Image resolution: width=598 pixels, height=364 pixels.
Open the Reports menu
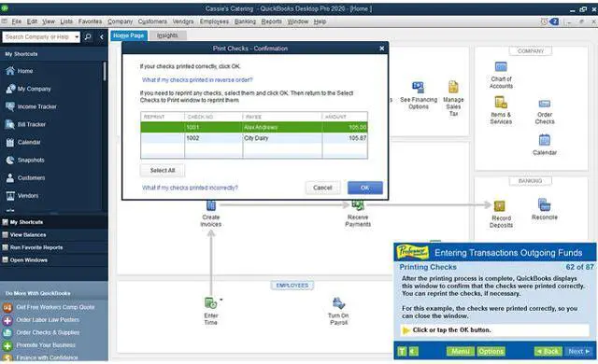pos(271,21)
